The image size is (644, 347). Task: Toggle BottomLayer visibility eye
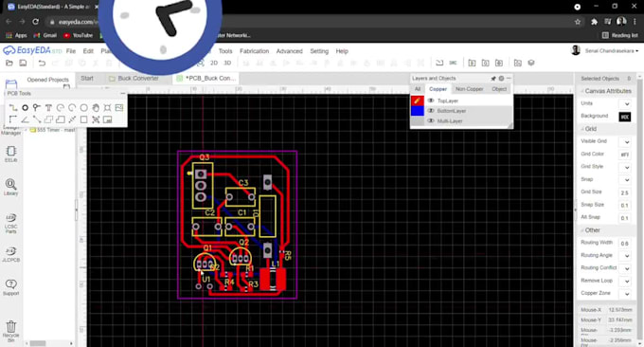point(431,111)
